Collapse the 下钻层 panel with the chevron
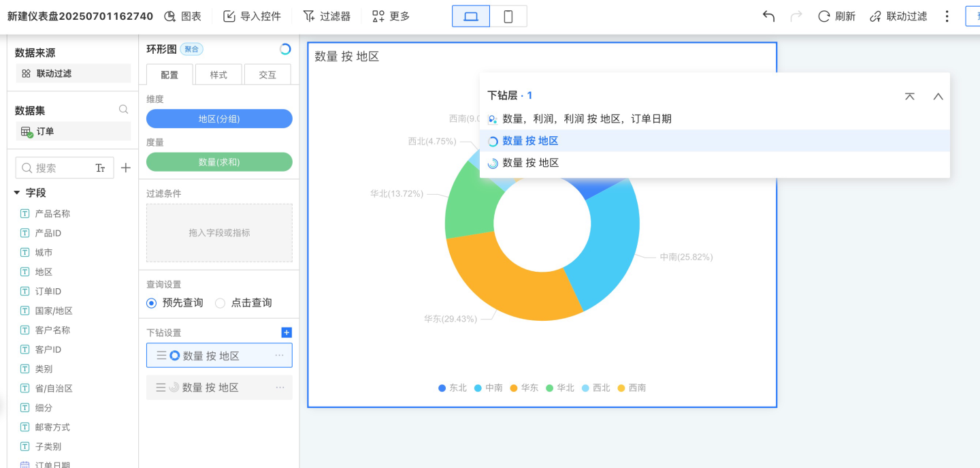This screenshot has height=468, width=980. (x=938, y=96)
